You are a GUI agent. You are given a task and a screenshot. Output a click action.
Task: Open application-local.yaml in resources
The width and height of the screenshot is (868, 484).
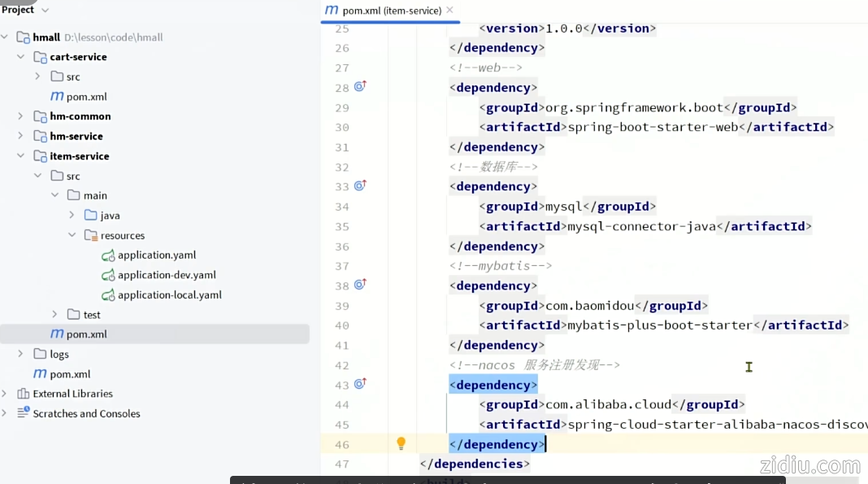pyautogui.click(x=169, y=294)
